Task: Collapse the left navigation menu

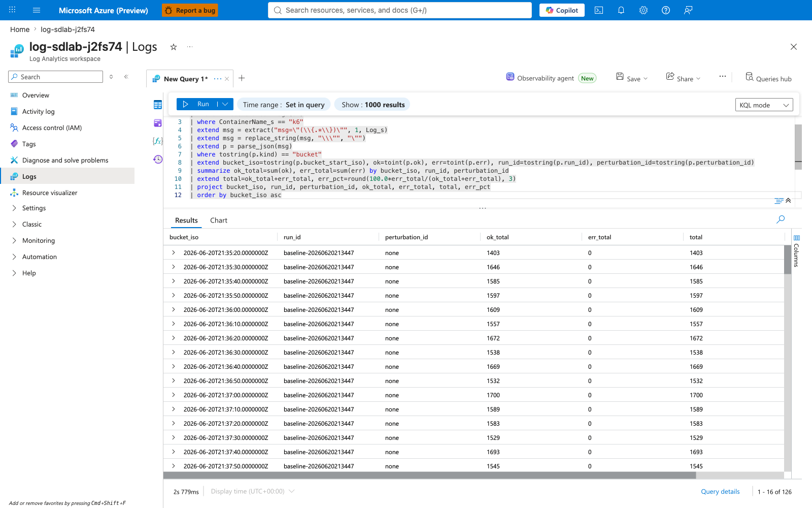Action: point(126,77)
